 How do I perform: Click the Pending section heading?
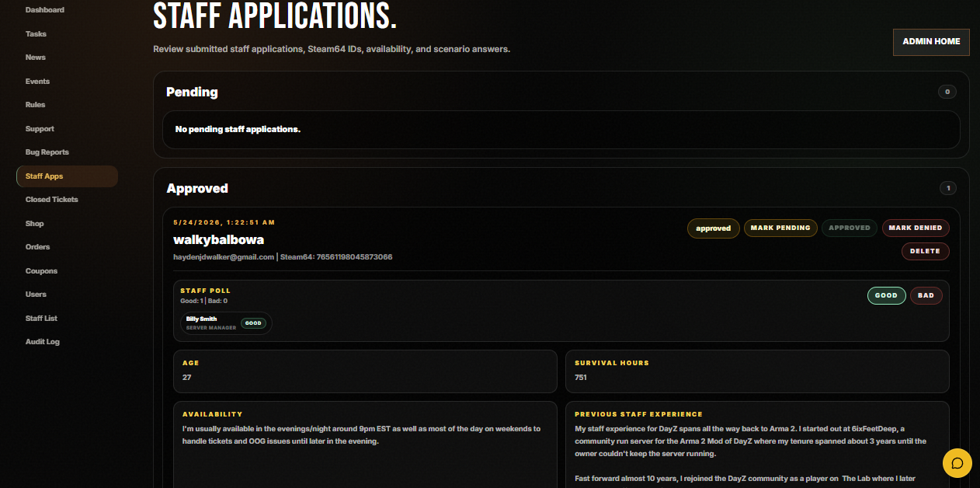192,92
